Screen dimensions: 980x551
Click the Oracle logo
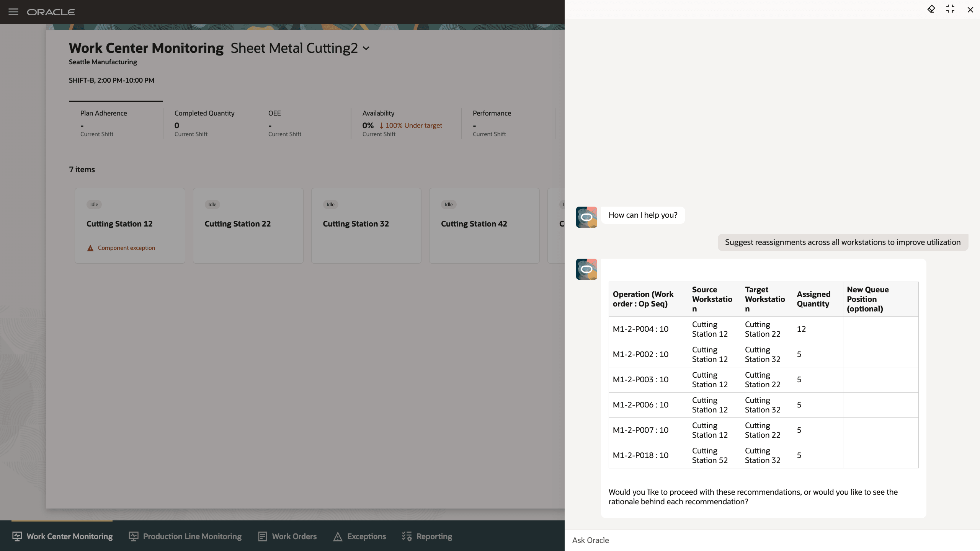[51, 12]
